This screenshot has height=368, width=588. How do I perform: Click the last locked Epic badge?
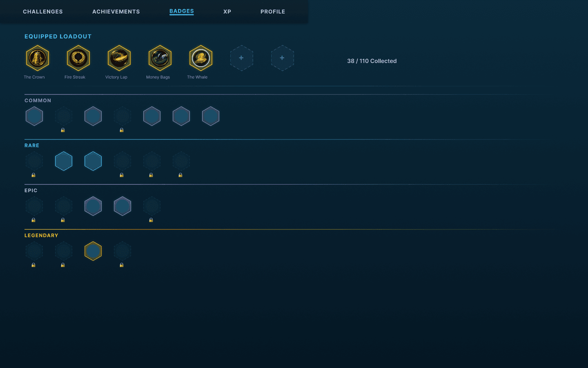152,206
